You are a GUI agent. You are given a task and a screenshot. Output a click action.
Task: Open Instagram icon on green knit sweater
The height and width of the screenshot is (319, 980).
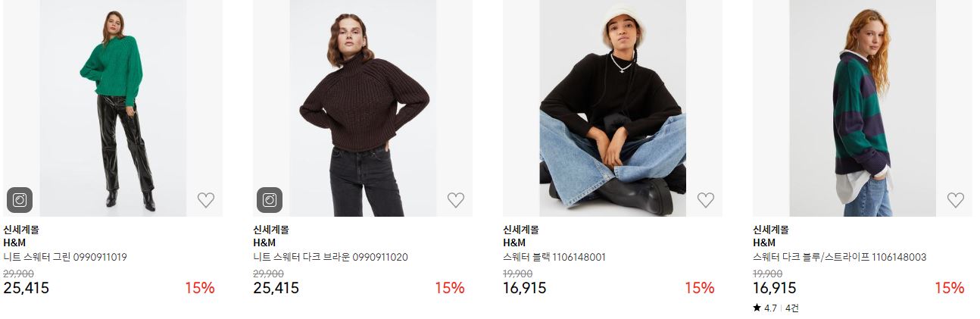(20, 200)
